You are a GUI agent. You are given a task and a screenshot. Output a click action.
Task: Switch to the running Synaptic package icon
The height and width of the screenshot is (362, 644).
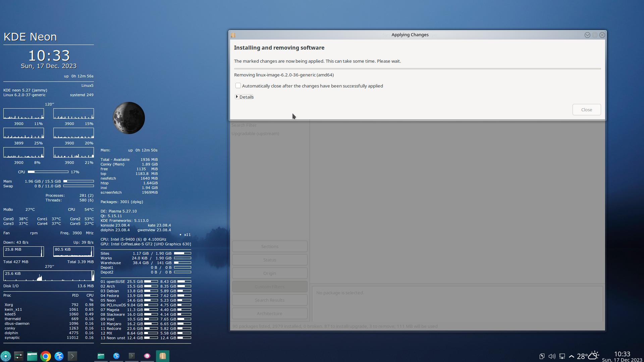click(162, 356)
